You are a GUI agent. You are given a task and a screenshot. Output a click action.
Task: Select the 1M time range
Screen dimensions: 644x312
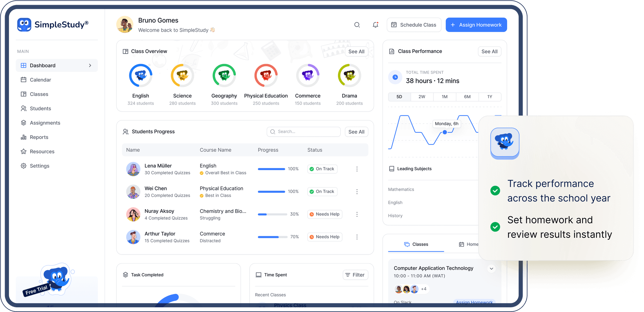tap(445, 97)
